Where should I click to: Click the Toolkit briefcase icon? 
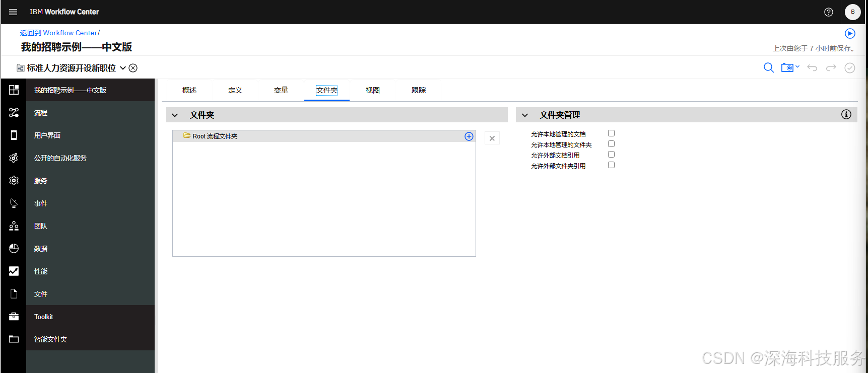coord(14,317)
